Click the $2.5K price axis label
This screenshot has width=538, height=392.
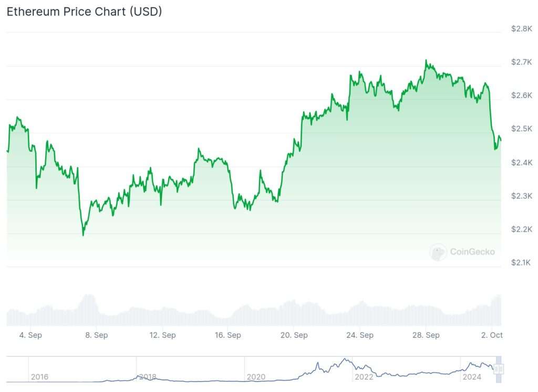coord(522,129)
